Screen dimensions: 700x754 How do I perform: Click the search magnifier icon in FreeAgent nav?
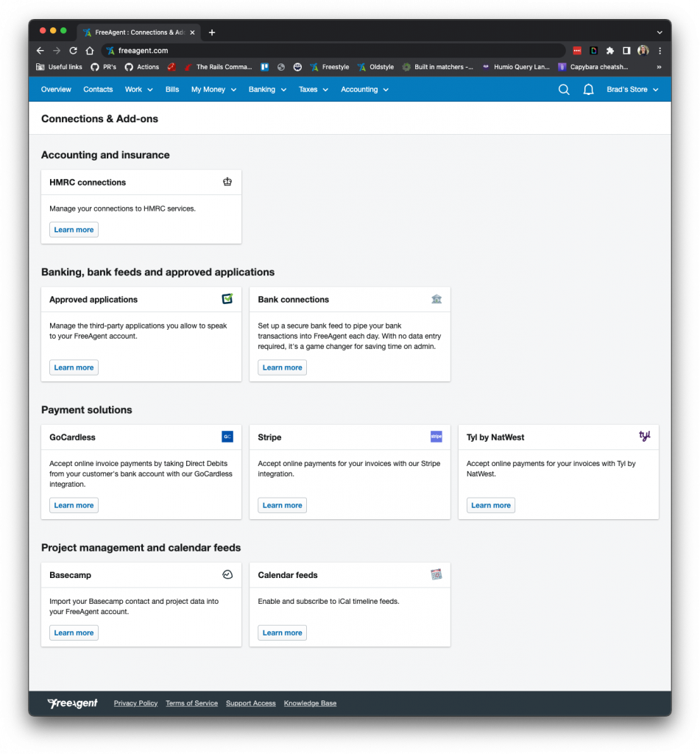pos(564,89)
